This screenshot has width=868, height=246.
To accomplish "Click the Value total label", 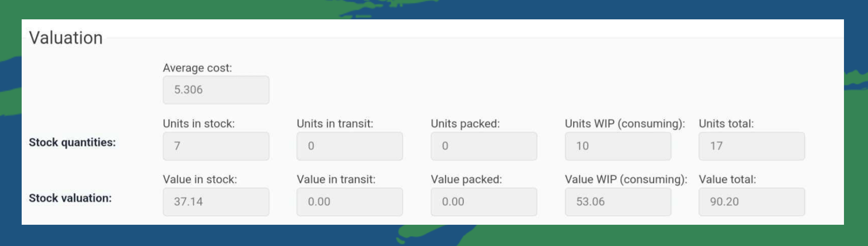I will pyautogui.click(x=727, y=179).
